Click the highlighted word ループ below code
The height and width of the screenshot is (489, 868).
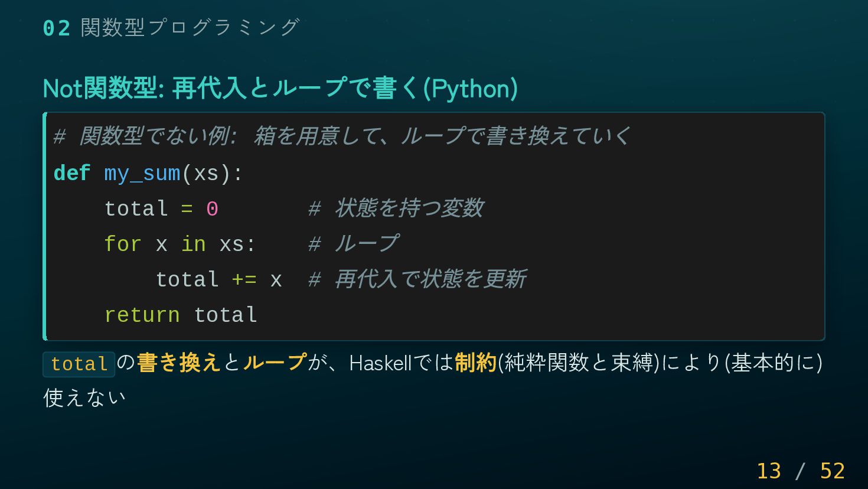coord(275,363)
